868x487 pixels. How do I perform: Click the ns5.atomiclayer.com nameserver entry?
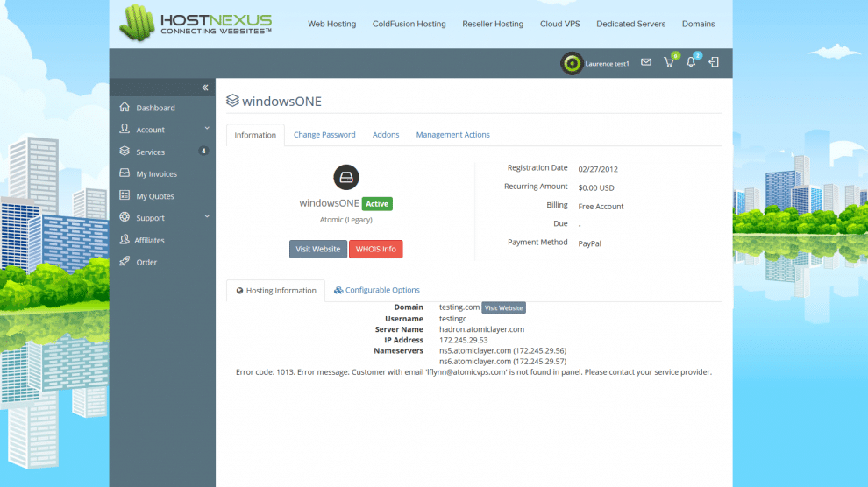pos(502,350)
